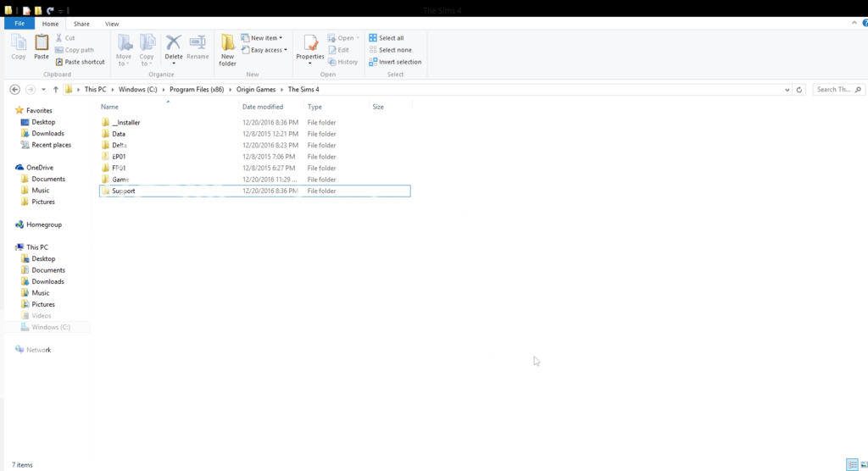The image size is (868, 471).
Task: Open the Easy access dropdown
Action: coord(264,50)
